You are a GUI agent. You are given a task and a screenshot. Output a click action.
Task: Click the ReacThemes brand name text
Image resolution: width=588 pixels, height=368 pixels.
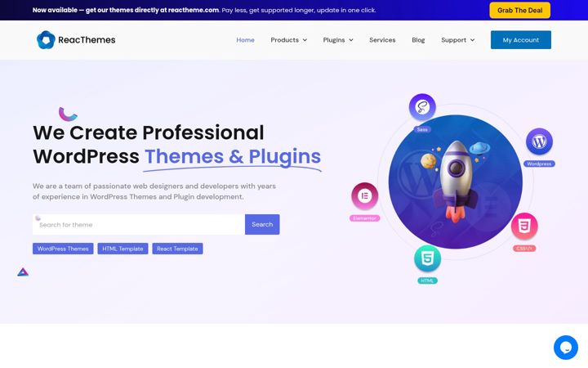[87, 40]
